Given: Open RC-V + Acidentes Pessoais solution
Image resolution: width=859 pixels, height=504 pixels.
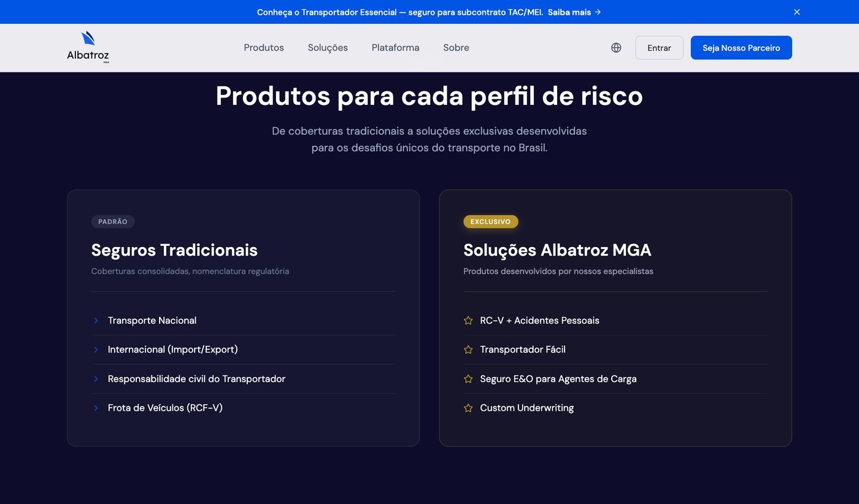Looking at the screenshot, I should [x=615, y=321].
